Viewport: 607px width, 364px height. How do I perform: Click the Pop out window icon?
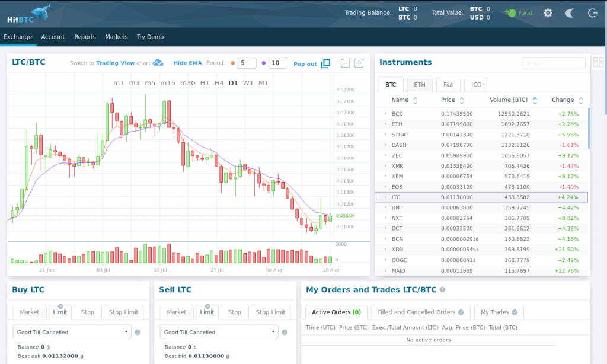click(x=325, y=63)
